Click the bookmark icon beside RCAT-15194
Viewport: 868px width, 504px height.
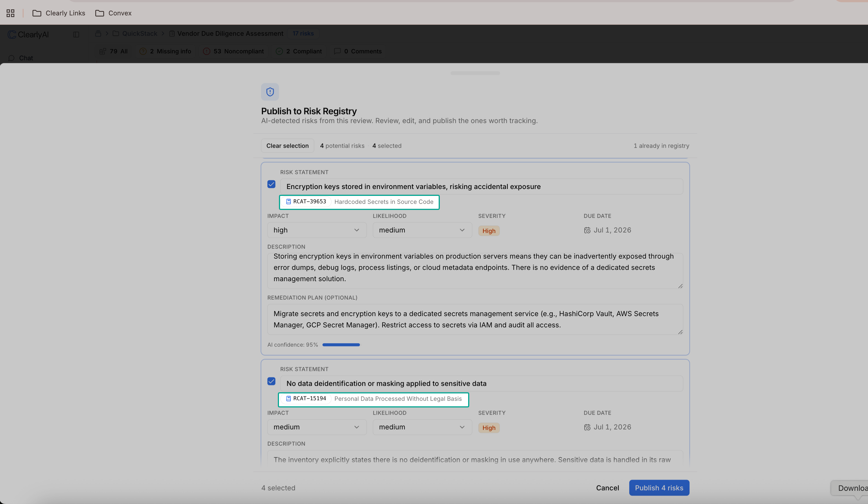point(288,398)
